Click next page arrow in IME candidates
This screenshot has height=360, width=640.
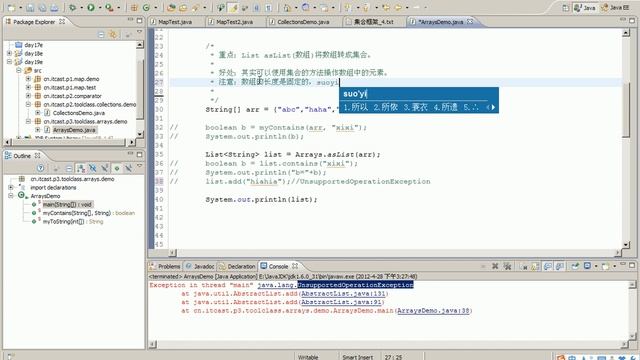coord(493,107)
